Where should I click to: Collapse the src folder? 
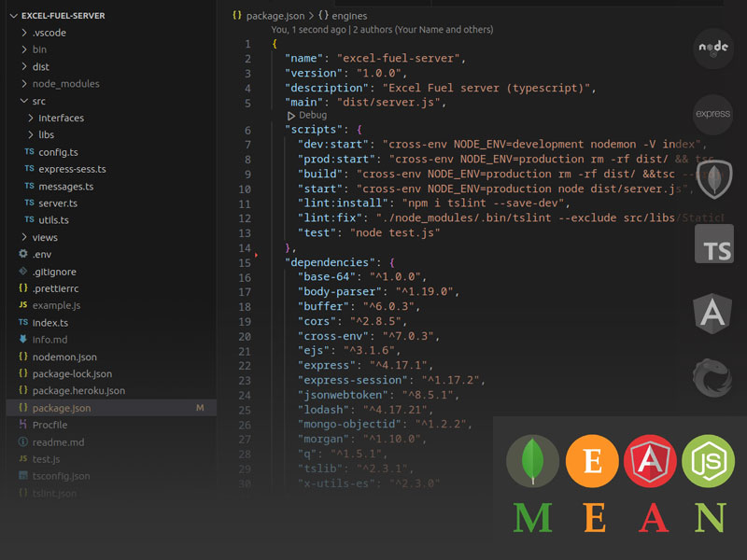(x=38, y=101)
